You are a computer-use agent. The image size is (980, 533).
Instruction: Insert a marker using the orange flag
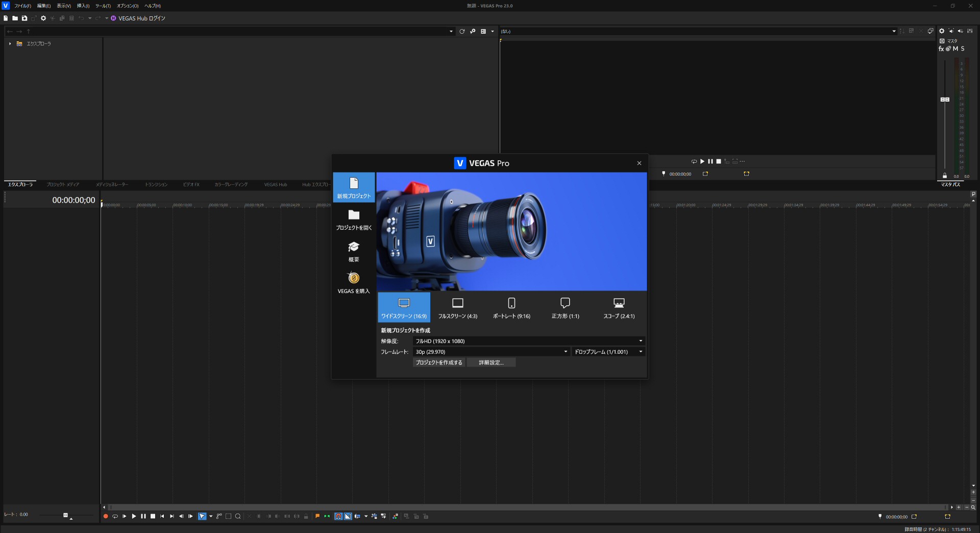(317, 516)
